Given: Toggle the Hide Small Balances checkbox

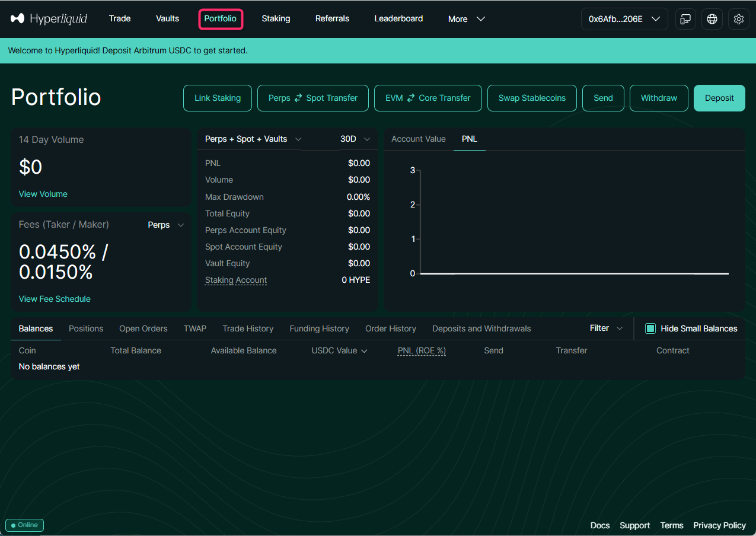Looking at the screenshot, I should (x=650, y=328).
